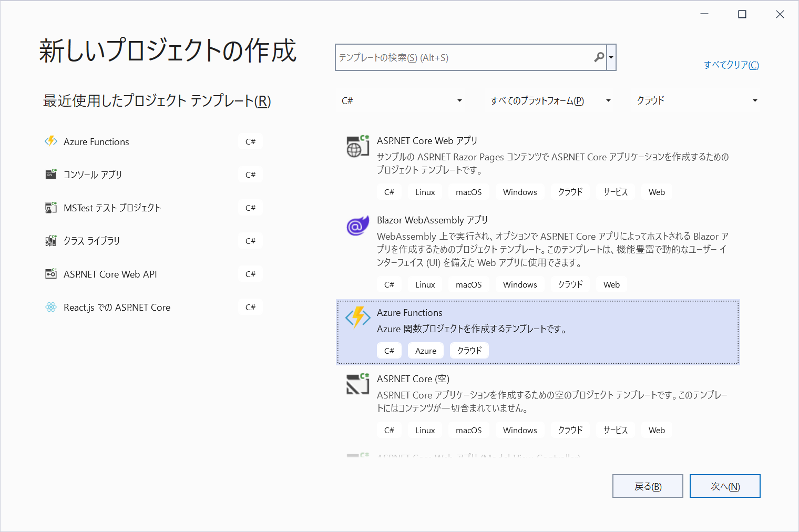Click the React.js atom icon

(51, 307)
